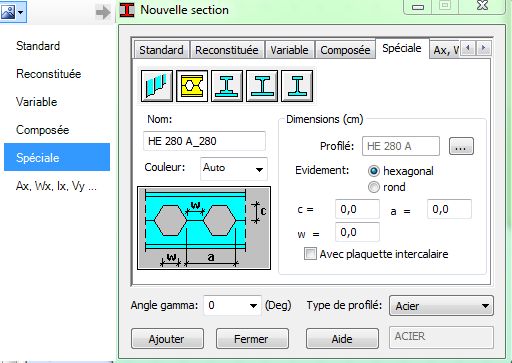Viewport: 512px width, 363px height.
Task: Select the hexagonal evidement option
Action: [x=374, y=171]
